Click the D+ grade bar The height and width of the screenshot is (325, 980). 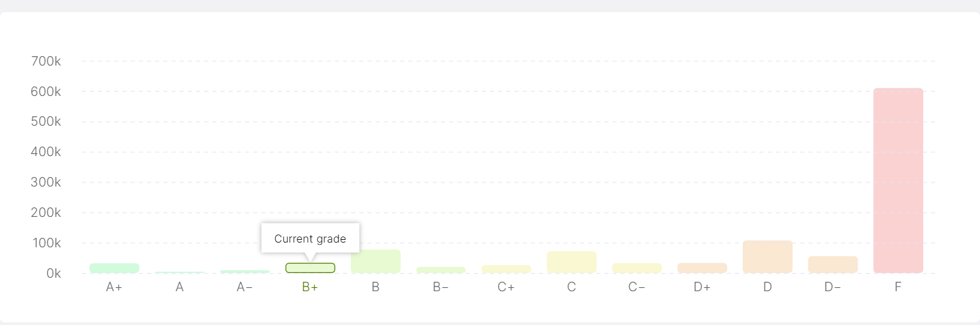point(702,268)
